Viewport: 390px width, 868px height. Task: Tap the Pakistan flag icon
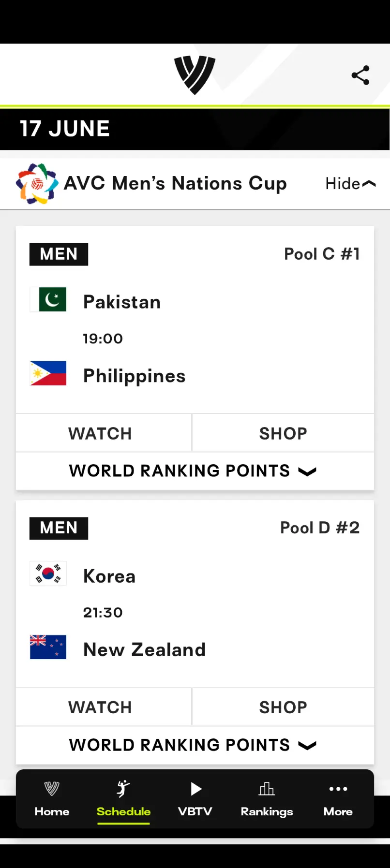click(x=48, y=299)
